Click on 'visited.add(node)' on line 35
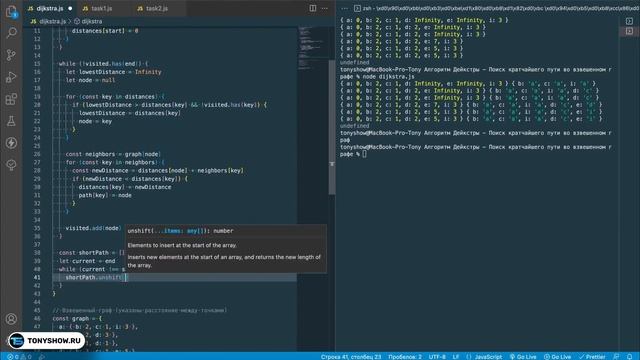Image resolution: width=640 pixels, height=360 pixels. (93, 228)
